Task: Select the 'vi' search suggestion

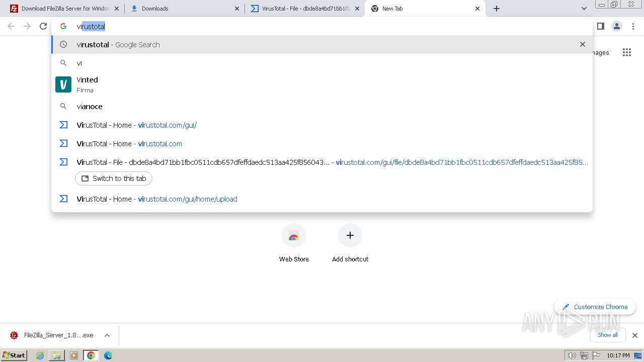Action: (x=322, y=63)
